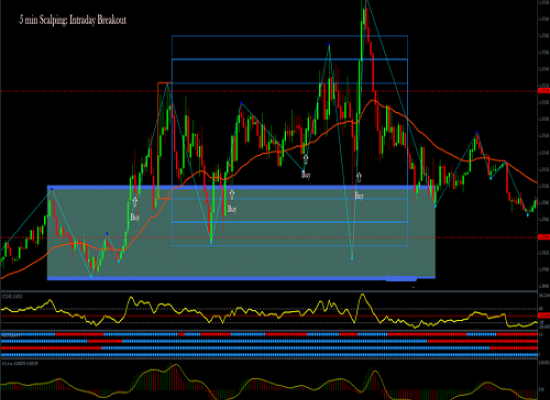This screenshot has height=400, width=550.
Task: Click the chart title '5 min Scalping: Intraday Breakout'
Action: [x=73, y=20]
